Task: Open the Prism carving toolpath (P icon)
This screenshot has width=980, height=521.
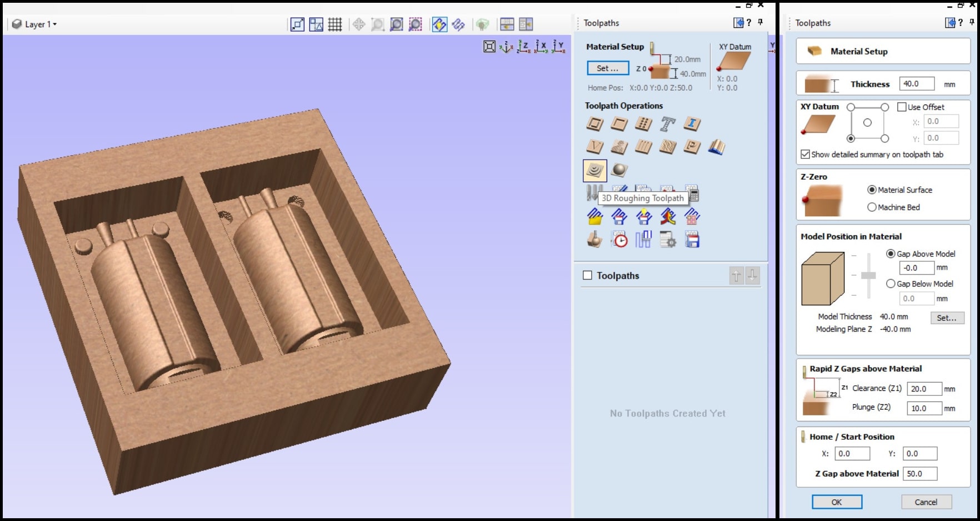Action: coord(692,147)
